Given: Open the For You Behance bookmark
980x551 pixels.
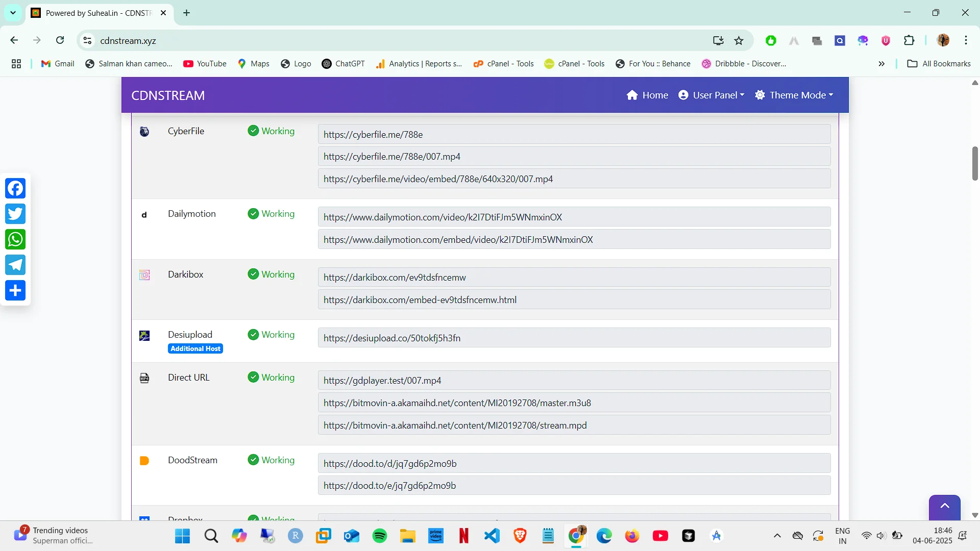Looking at the screenshot, I should [653, 64].
